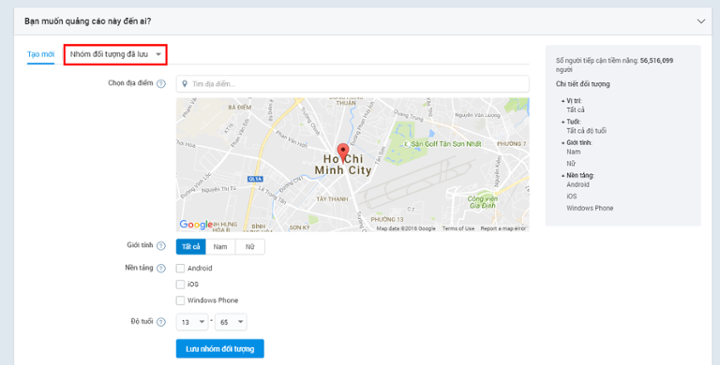Open the maximum age dropdown showing 65
This screenshot has height=365, width=720.
(231, 322)
